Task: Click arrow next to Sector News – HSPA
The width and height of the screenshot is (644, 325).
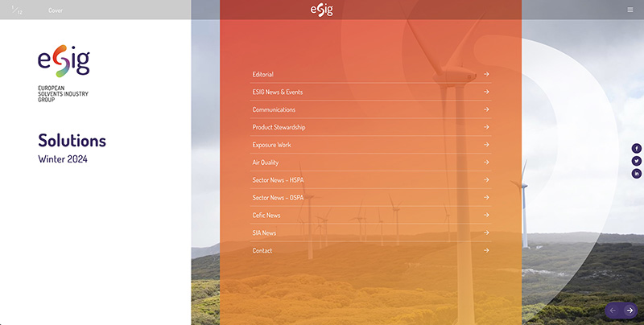Action: point(486,179)
